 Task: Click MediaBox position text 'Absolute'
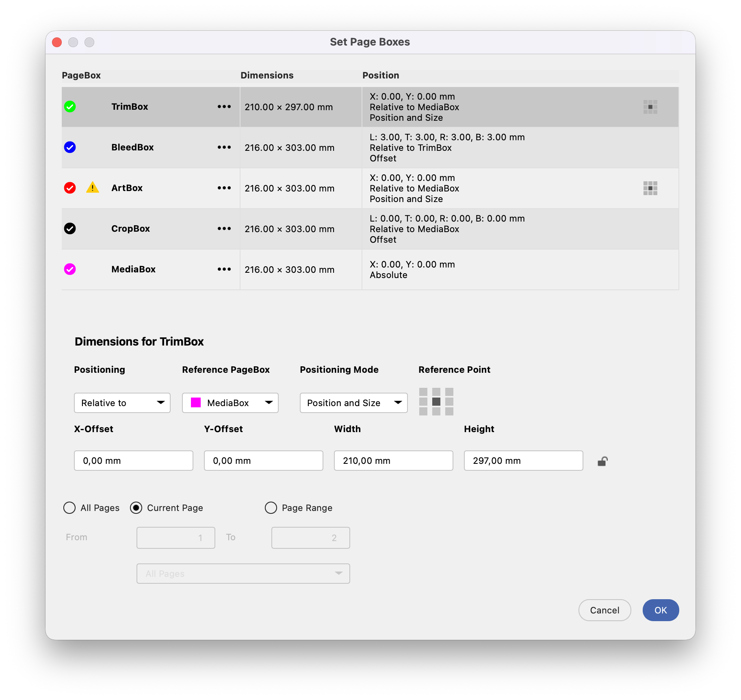point(389,275)
